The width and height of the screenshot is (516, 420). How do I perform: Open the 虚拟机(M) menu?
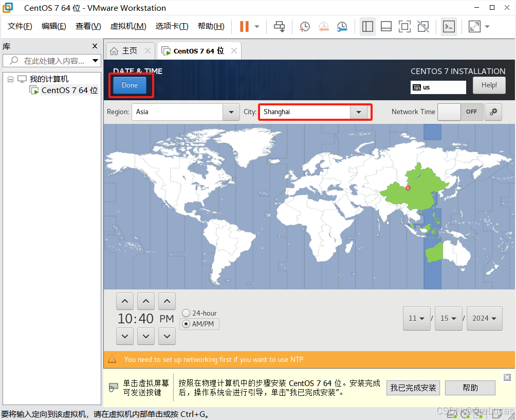[128, 26]
